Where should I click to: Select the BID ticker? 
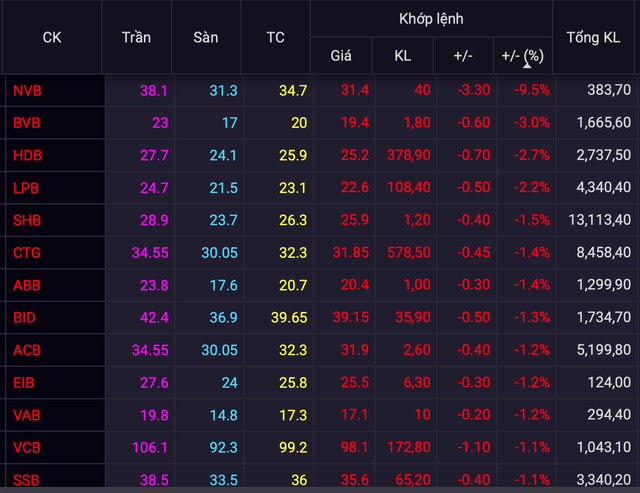click(25, 318)
